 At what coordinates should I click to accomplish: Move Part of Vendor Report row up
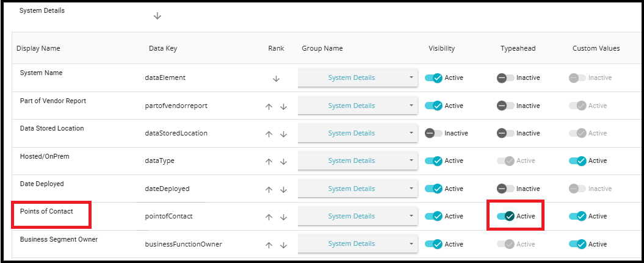click(x=269, y=106)
